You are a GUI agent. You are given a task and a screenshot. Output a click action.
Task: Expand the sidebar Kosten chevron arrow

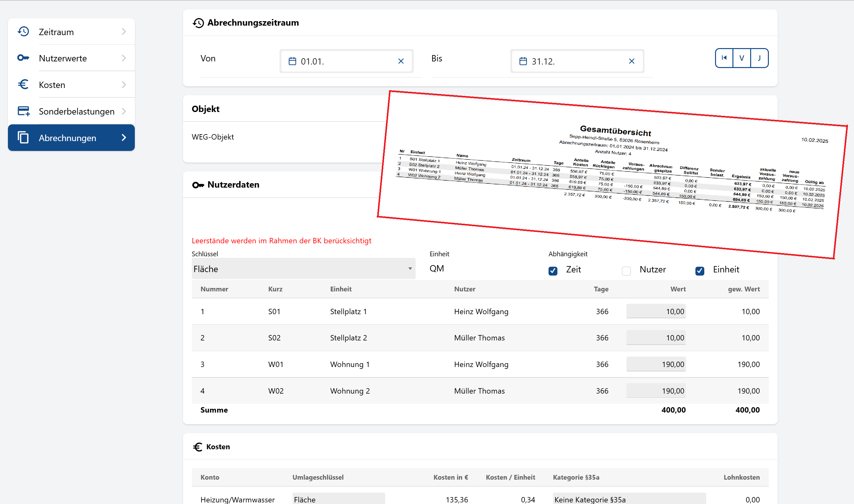click(x=124, y=84)
